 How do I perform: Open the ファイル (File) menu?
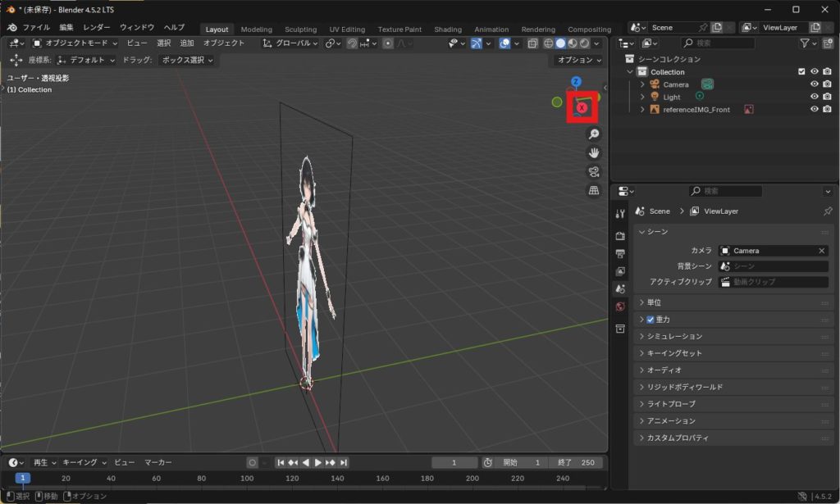[x=35, y=27]
